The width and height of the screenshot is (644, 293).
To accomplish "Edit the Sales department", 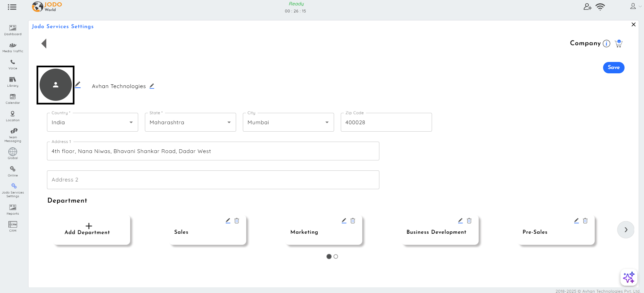I will pos(228,221).
